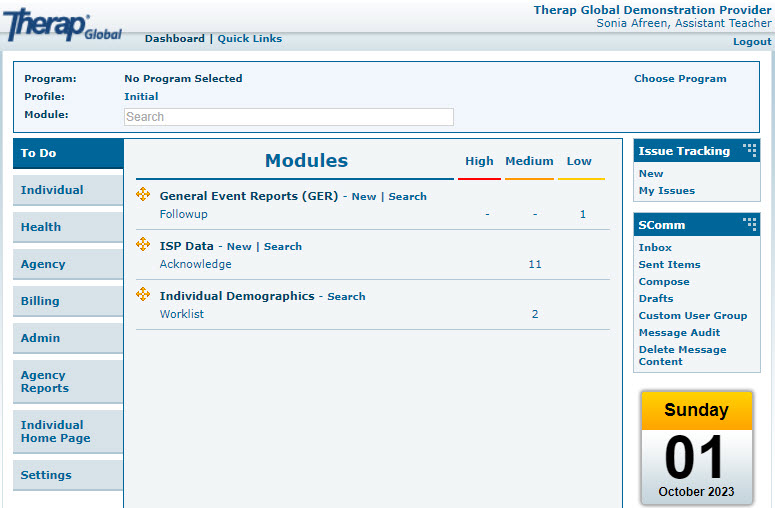775x508 pixels.
Task: Click the Acknowledge count 11
Action: [535, 264]
